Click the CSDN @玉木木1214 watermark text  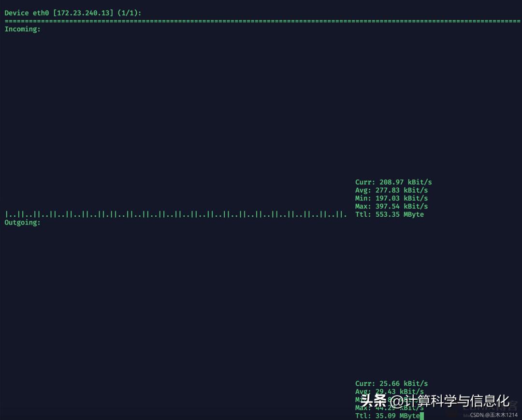click(490, 414)
